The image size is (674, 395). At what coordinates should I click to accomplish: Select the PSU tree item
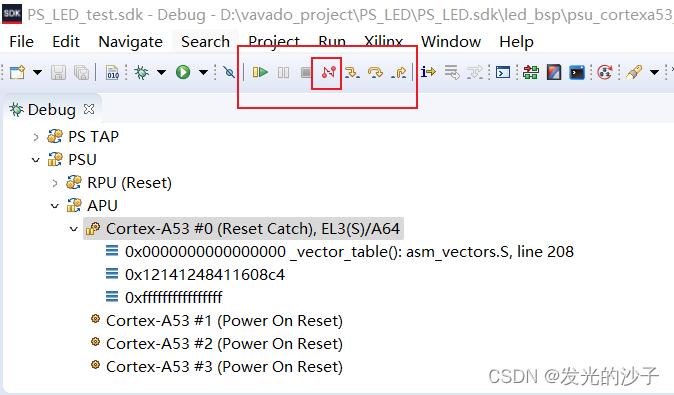pyautogui.click(x=72, y=159)
